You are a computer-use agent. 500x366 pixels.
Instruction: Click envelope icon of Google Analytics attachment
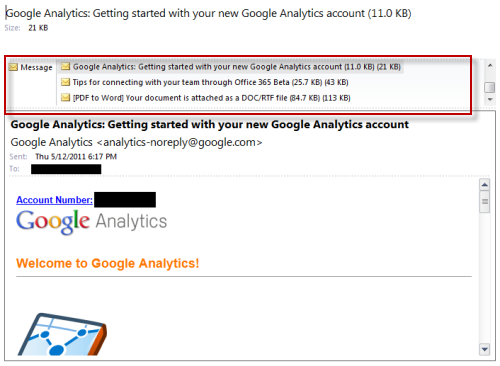pyautogui.click(x=65, y=67)
